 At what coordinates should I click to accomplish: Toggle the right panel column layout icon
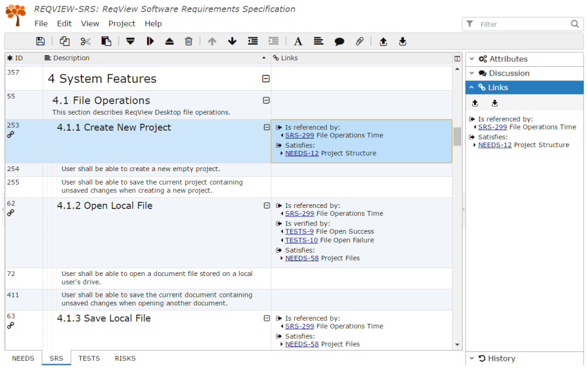click(x=457, y=58)
